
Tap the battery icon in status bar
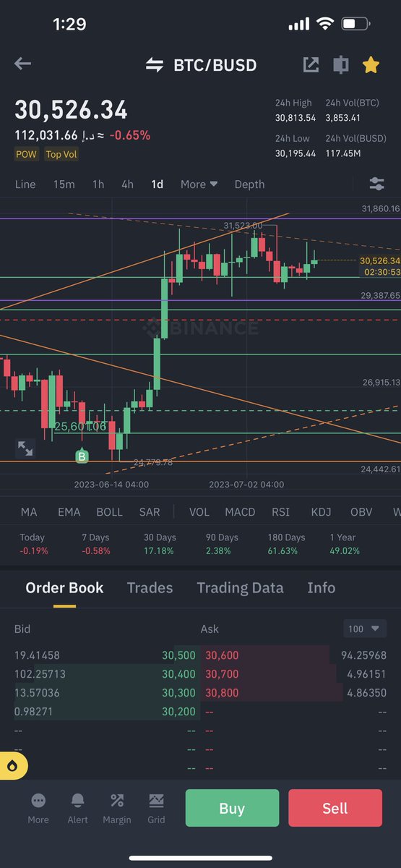pyautogui.click(x=355, y=24)
